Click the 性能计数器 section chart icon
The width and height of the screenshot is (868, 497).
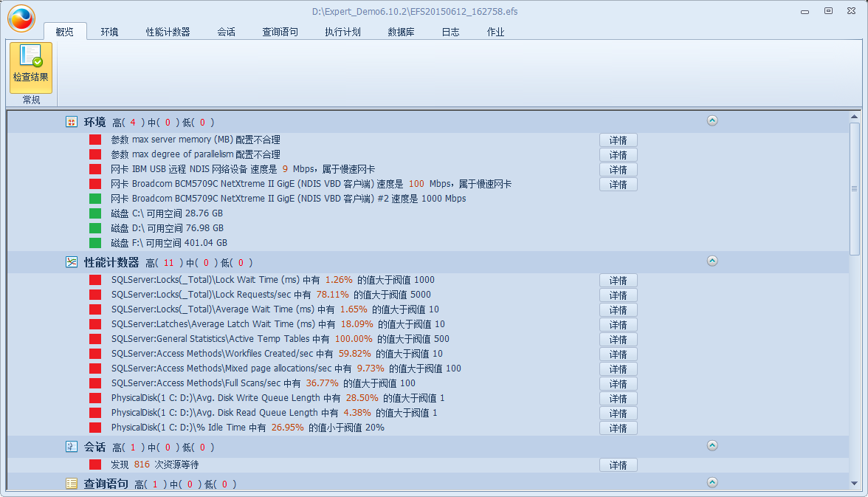click(x=72, y=262)
